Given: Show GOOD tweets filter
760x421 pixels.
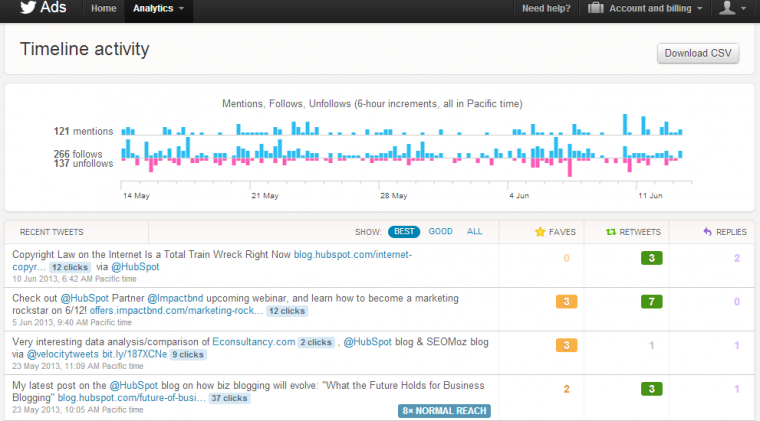Looking at the screenshot, I should (440, 232).
